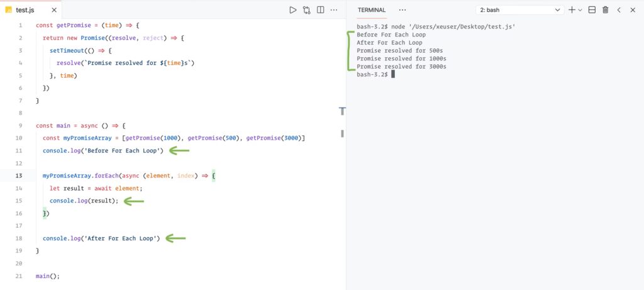Place cursor on 'main();' at line 21
The width and height of the screenshot is (644, 290).
tap(47, 276)
